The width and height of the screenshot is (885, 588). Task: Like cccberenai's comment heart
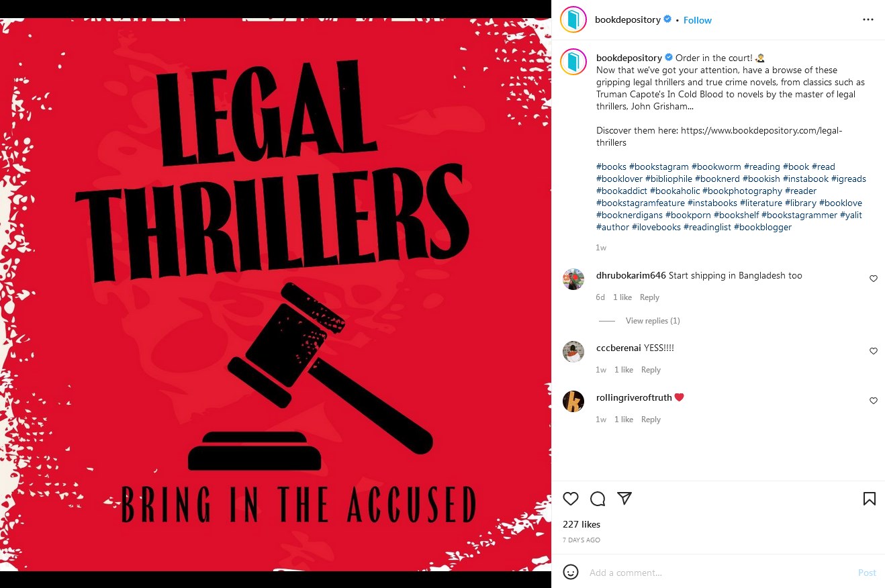coord(874,351)
